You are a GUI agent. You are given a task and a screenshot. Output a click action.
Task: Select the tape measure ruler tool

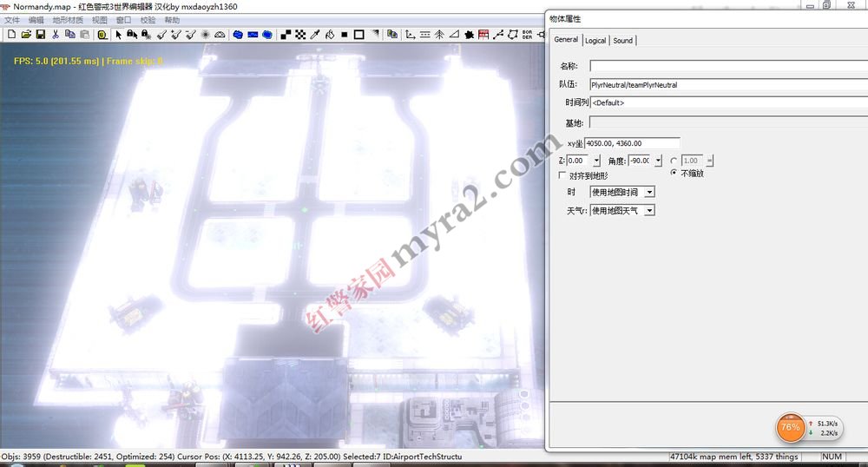tap(102, 35)
